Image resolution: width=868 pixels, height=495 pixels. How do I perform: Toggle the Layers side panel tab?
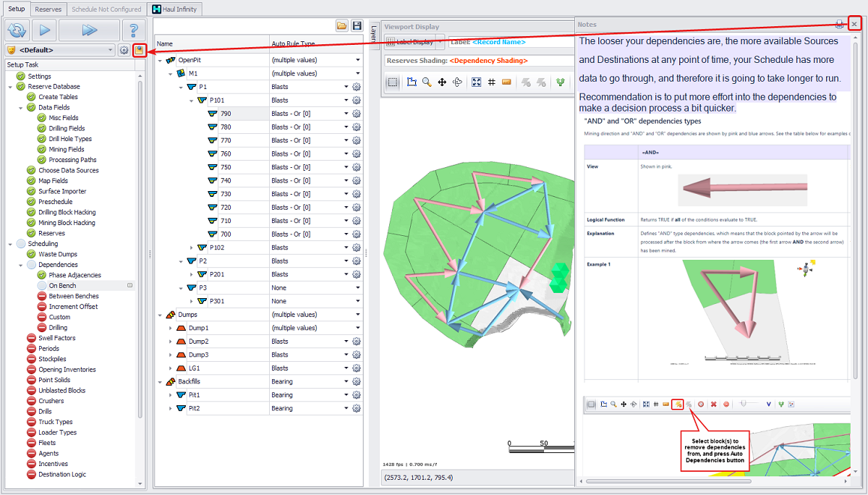[x=374, y=33]
